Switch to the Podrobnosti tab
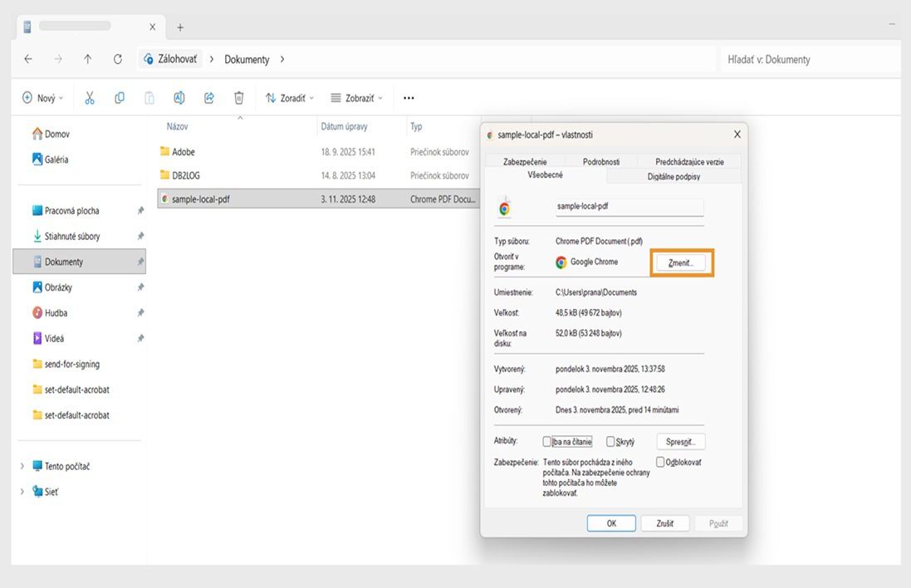This screenshot has width=911, height=588. [x=600, y=161]
